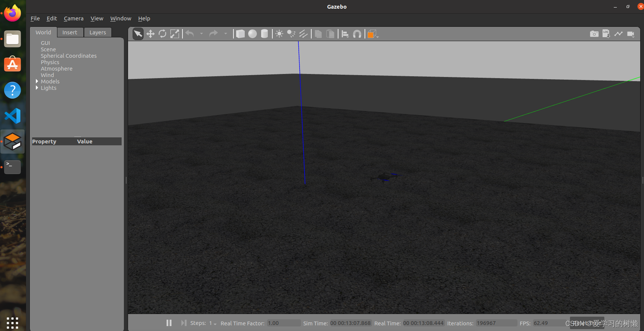Viewport: 644px width, 331px height.
Task: Click the Real Time Factor field
Action: 284,323
